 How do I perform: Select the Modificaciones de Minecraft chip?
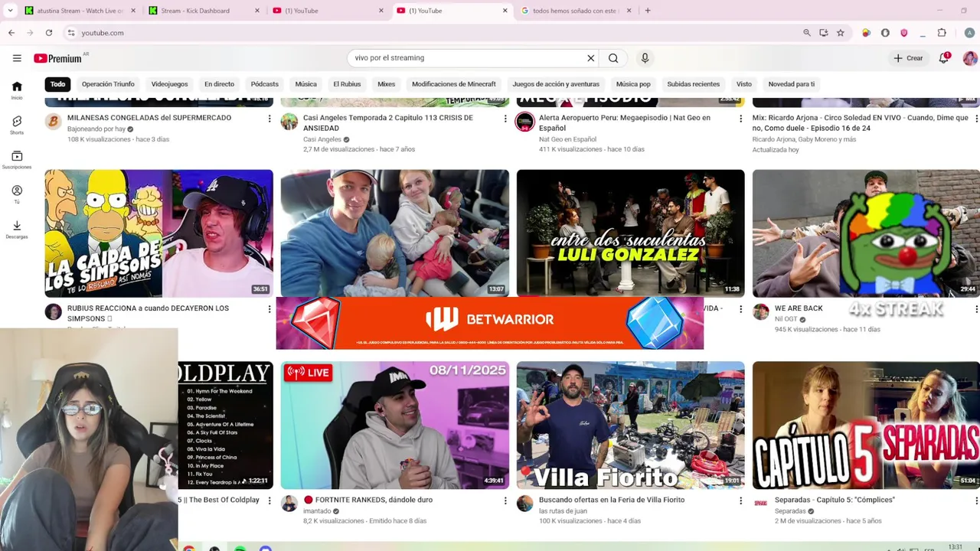click(454, 84)
